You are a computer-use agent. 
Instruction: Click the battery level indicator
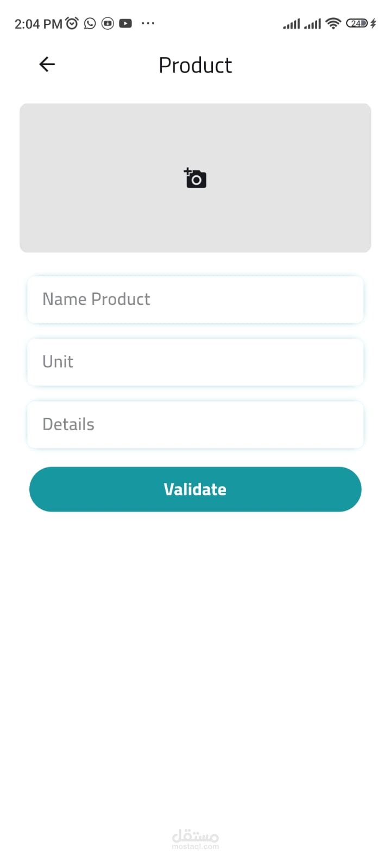coord(357,23)
